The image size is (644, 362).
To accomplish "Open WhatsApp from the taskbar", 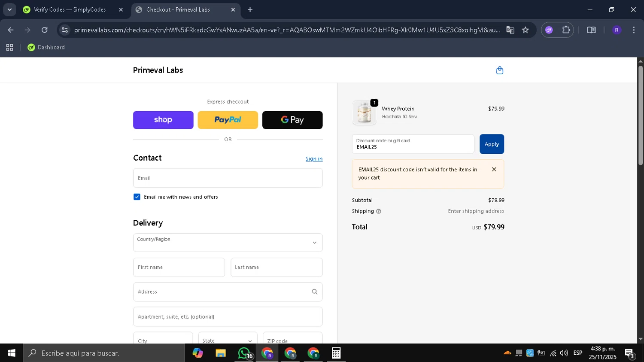I will 244,353.
